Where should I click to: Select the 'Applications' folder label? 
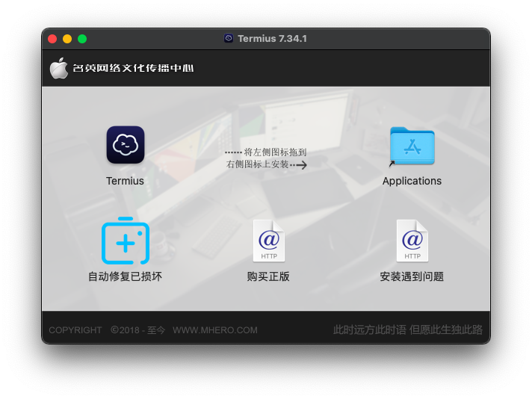click(412, 181)
